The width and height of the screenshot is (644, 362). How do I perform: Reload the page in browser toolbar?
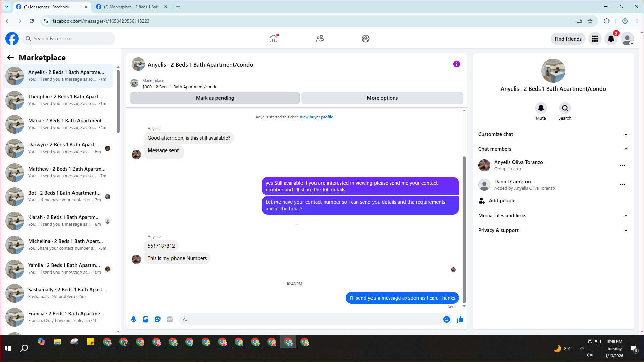[x=32, y=21]
